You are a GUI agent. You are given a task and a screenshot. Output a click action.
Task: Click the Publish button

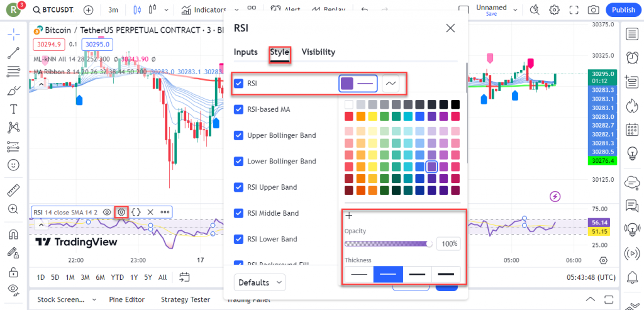623,10
